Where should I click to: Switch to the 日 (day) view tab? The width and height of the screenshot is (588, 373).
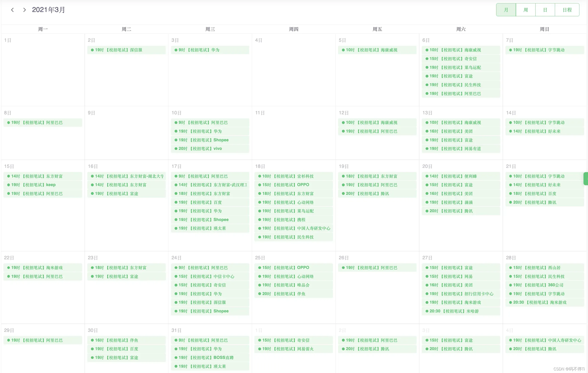coord(545,10)
